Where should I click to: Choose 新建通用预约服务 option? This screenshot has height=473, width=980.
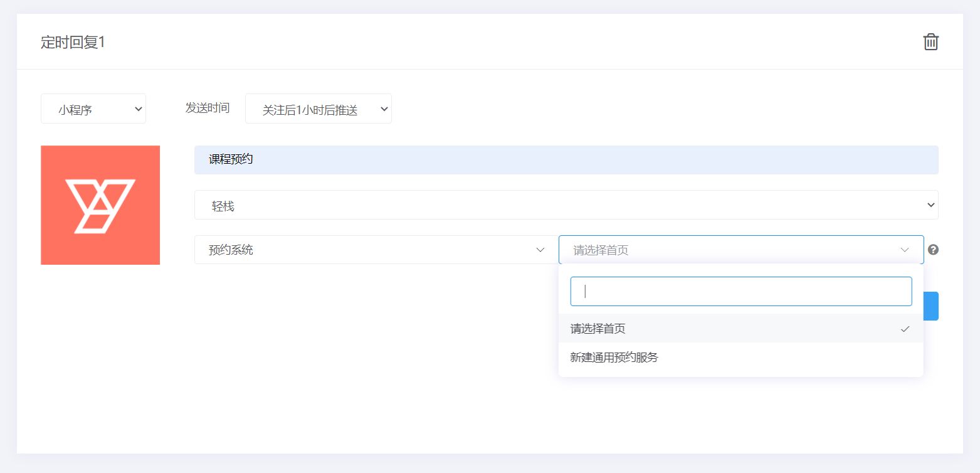[x=741, y=358]
